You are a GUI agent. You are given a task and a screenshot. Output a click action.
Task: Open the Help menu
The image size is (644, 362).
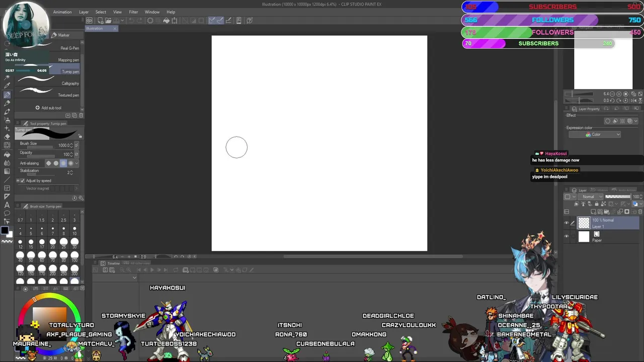(x=171, y=12)
